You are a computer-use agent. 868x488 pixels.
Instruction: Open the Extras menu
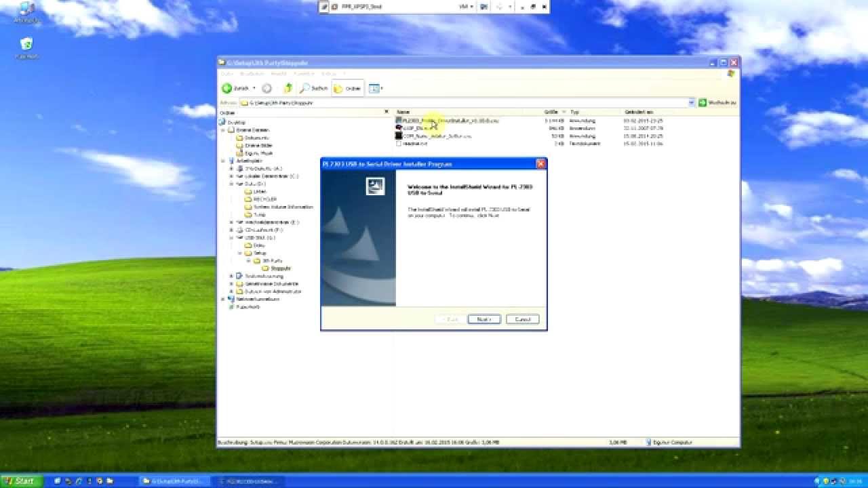(328, 73)
